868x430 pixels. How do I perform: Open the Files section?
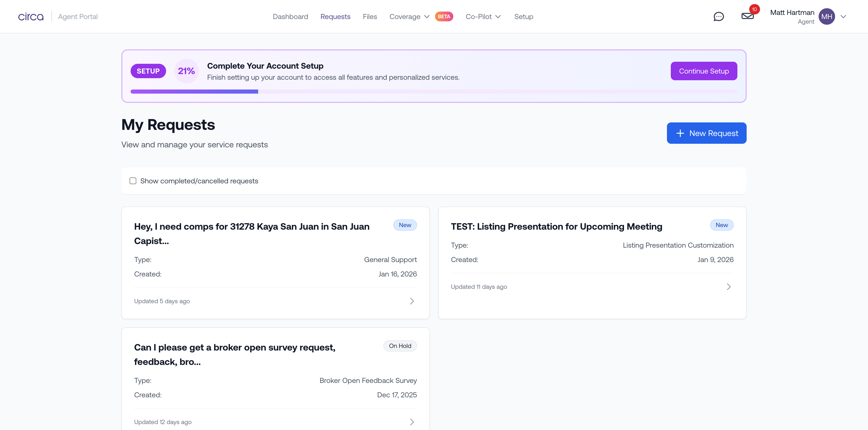370,16
